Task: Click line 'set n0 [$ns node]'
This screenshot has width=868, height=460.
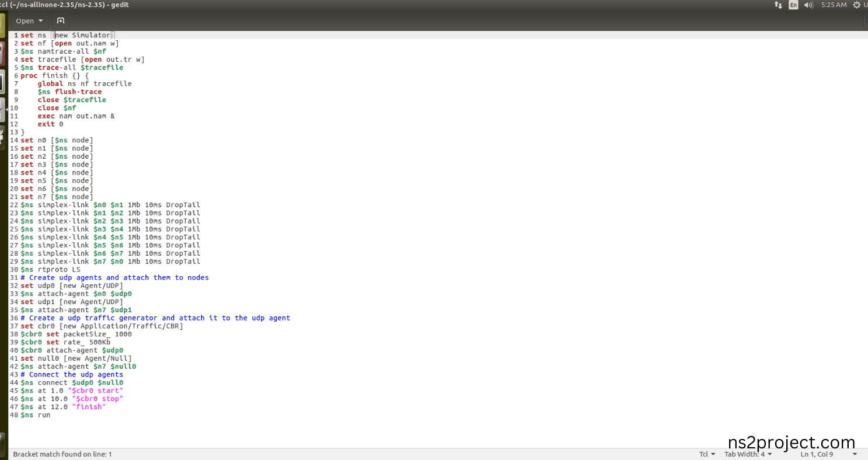Action: tap(57, 140)
